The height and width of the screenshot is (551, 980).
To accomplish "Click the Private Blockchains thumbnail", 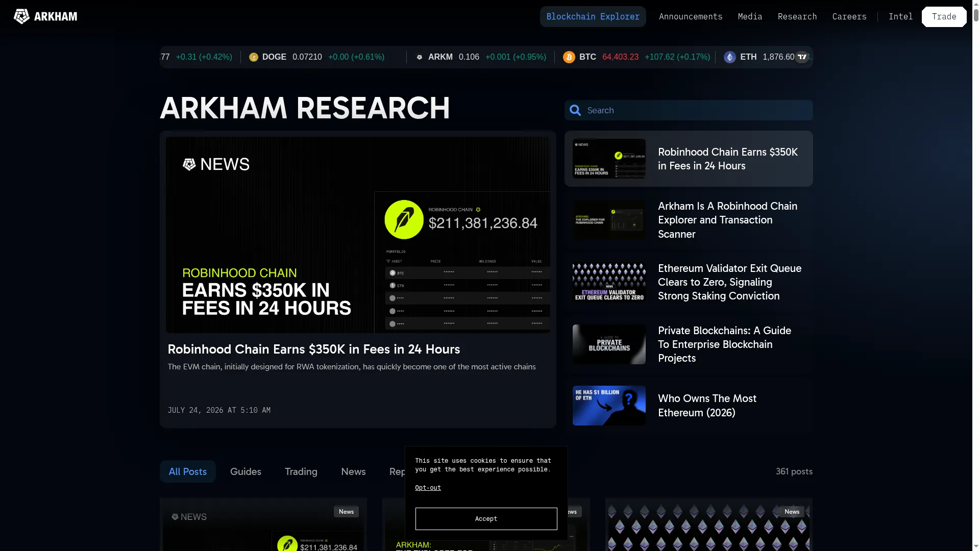I will point(609,344).
